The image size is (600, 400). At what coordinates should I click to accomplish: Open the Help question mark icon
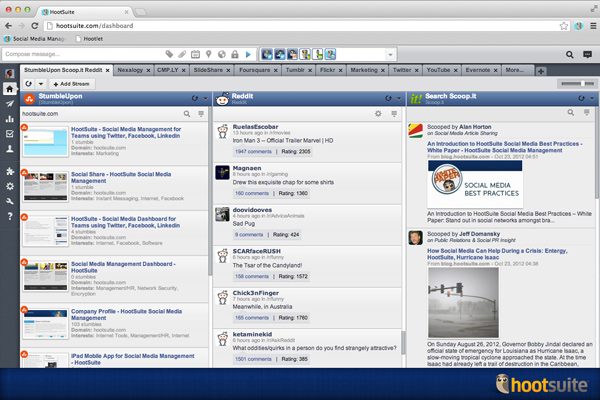point(10,216)
